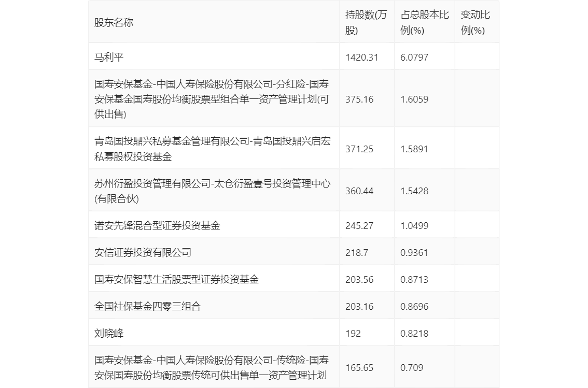Screen dimensions: 588x388
Task: Select the 全国社保基金四零三组合 row name
Action: (147, 306)
